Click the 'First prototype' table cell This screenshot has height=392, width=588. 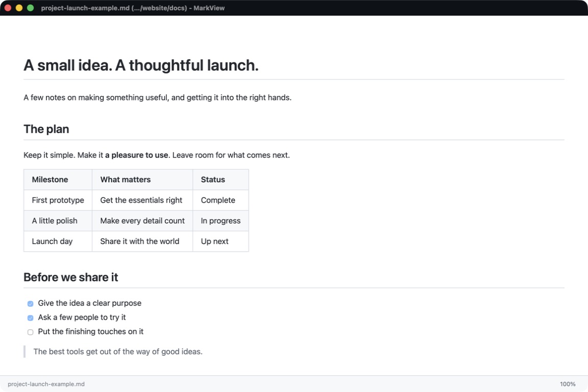point(58,200)
